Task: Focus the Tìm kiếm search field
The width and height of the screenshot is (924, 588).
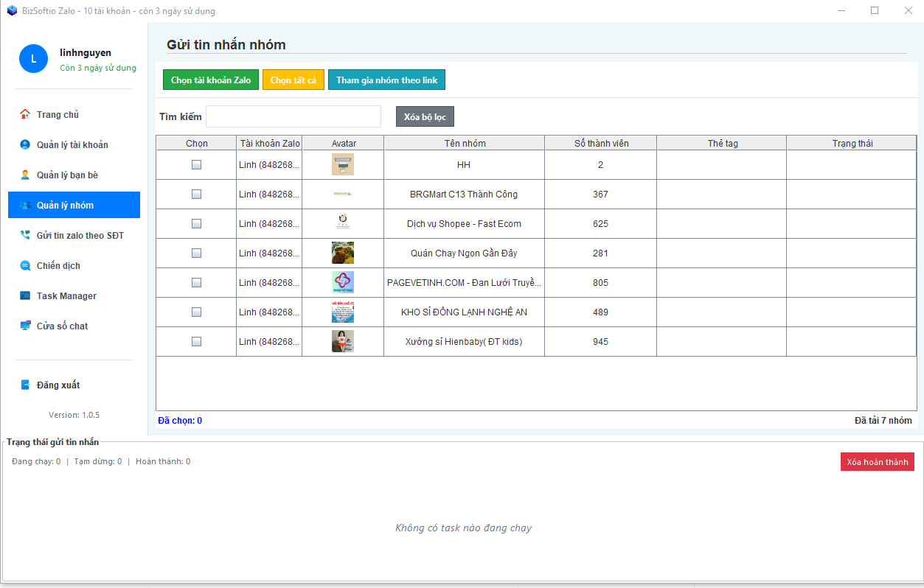Action: (293, 116)
